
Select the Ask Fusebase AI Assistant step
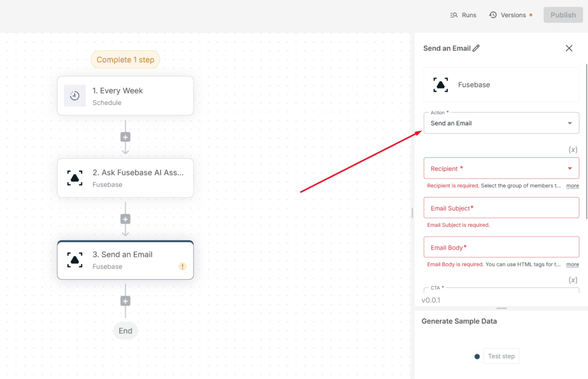[x=125, y=178]
